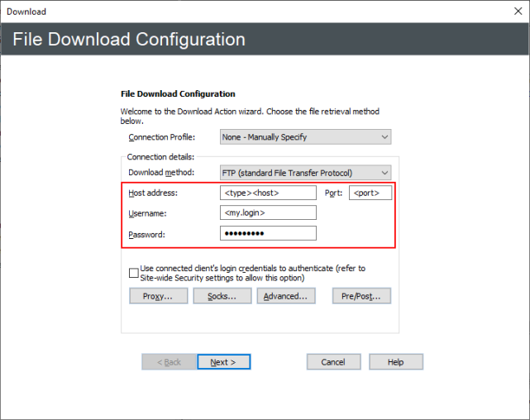The width and height of the screenshot is (530, 420).
Task: Cancel the download wizard
Action: (333, 362)
